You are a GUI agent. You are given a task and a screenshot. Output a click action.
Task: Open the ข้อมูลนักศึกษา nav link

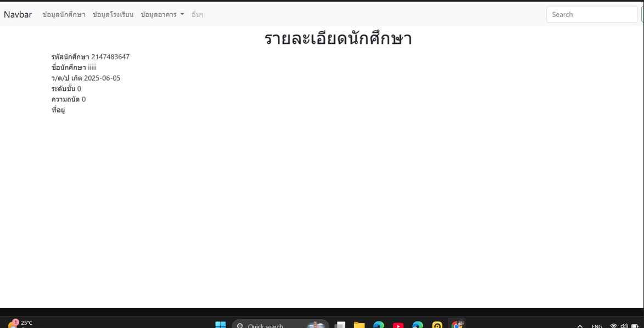(64, 14)
